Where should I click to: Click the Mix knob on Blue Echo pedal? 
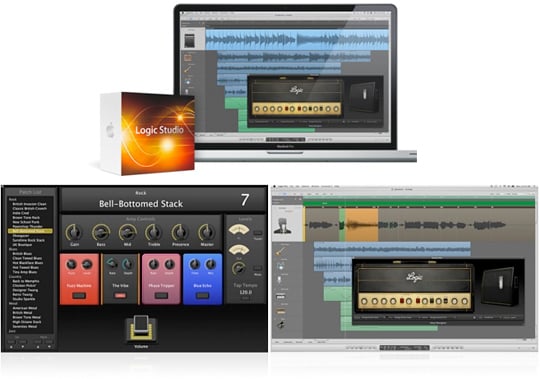(x=210, y=264)
